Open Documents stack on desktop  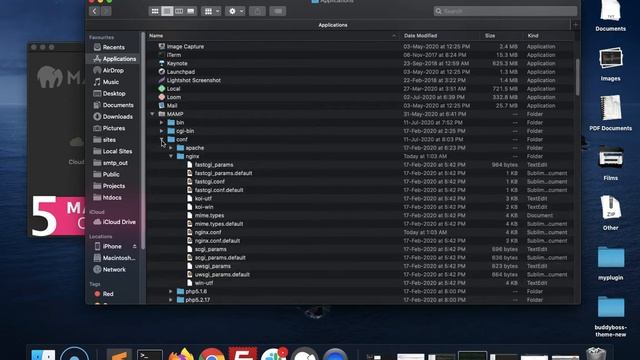[611, 16]
